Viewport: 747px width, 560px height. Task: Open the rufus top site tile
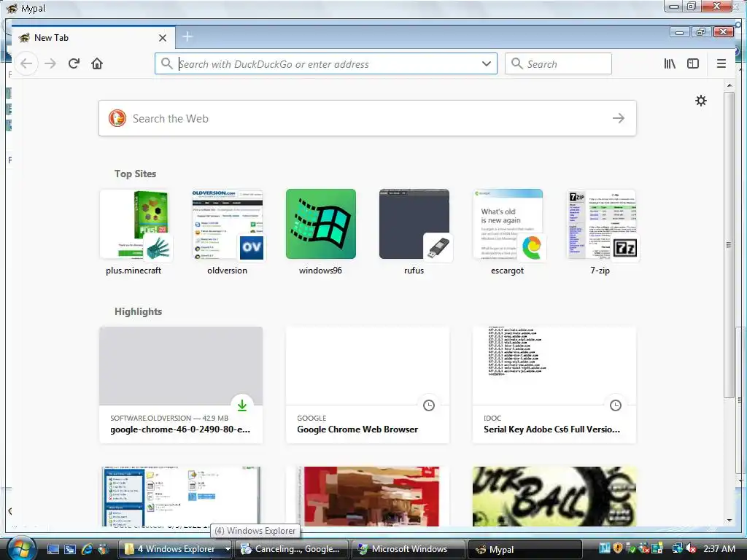tap(414, 231)
